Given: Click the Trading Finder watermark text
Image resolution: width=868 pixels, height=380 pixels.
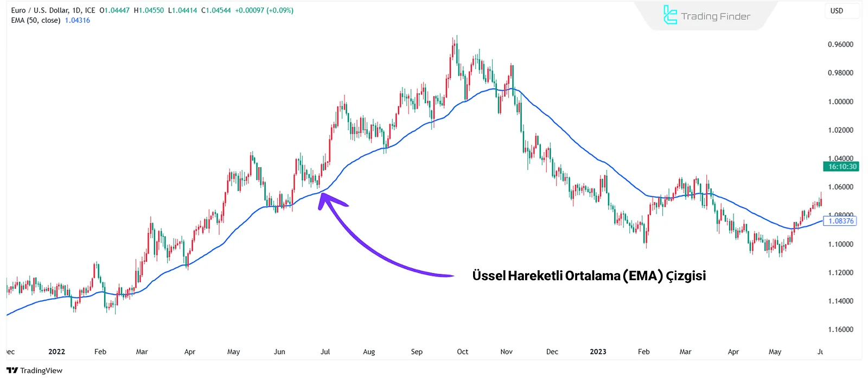Looking at the screenshot, I should [716, 16].
